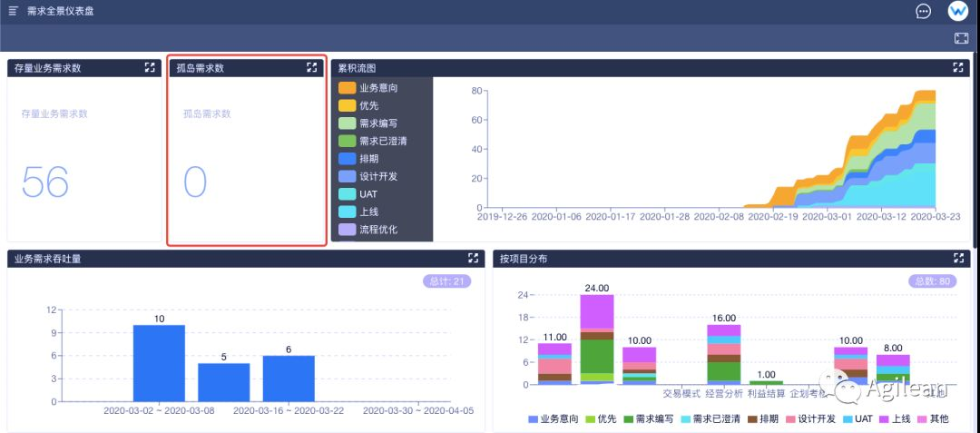Select the throughput bar labeled 10
Screen dimensions: 980x433
pos(159,363)
